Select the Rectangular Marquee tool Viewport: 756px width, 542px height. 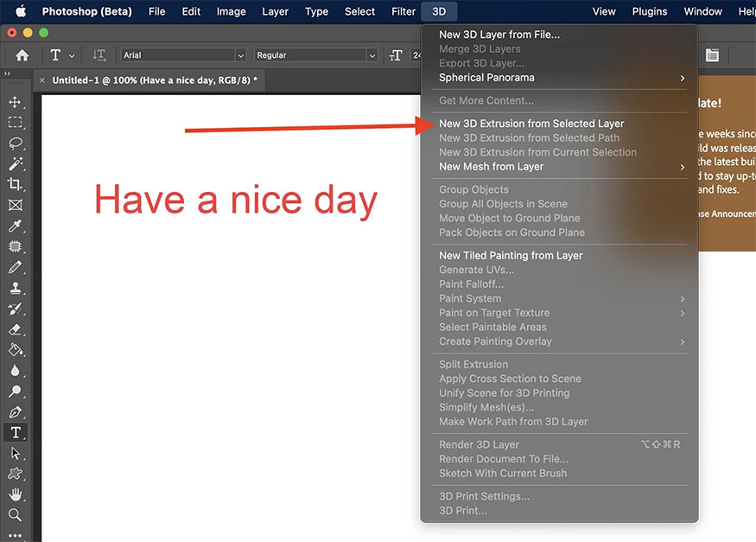(x=15, y=123)
